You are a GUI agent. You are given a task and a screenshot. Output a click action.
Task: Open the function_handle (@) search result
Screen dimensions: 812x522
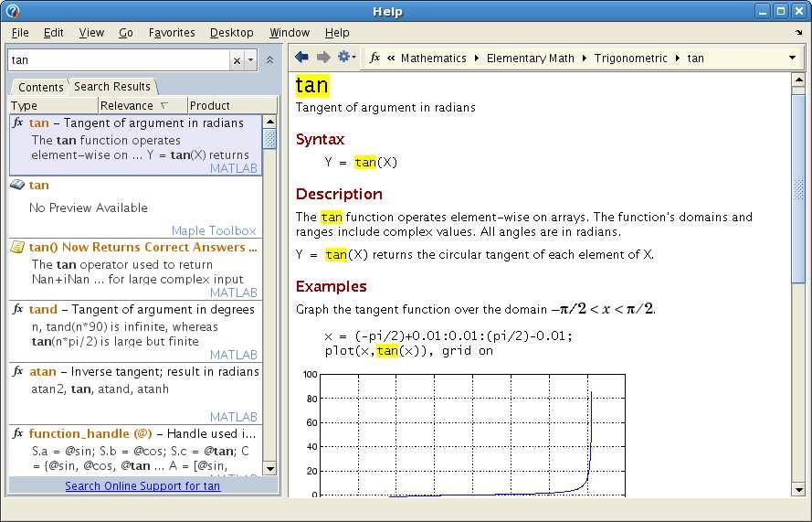click(x=136, y=450)
